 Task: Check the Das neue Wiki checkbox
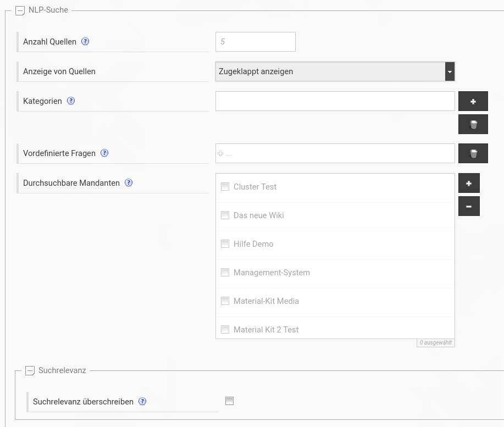[x=225, y=215]
